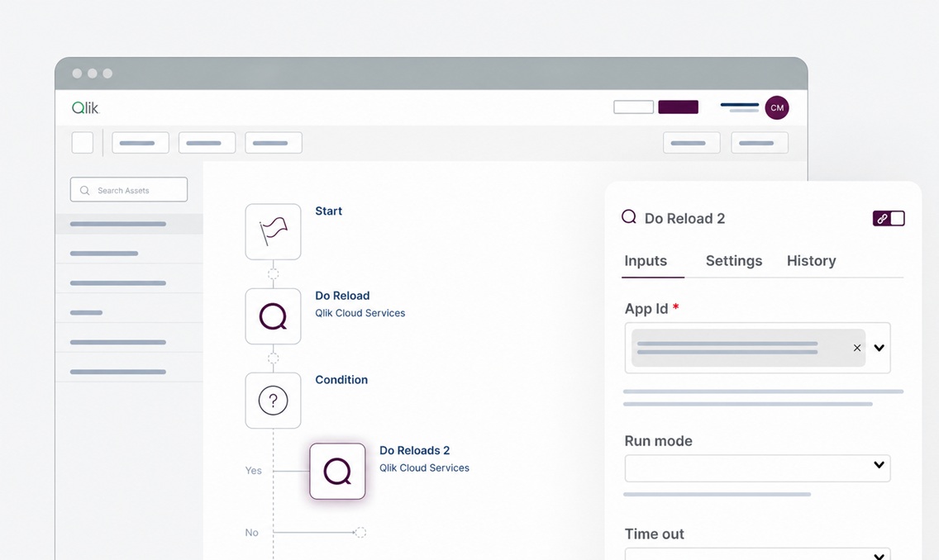Click the dark purple header button

[x=678, y=107]
